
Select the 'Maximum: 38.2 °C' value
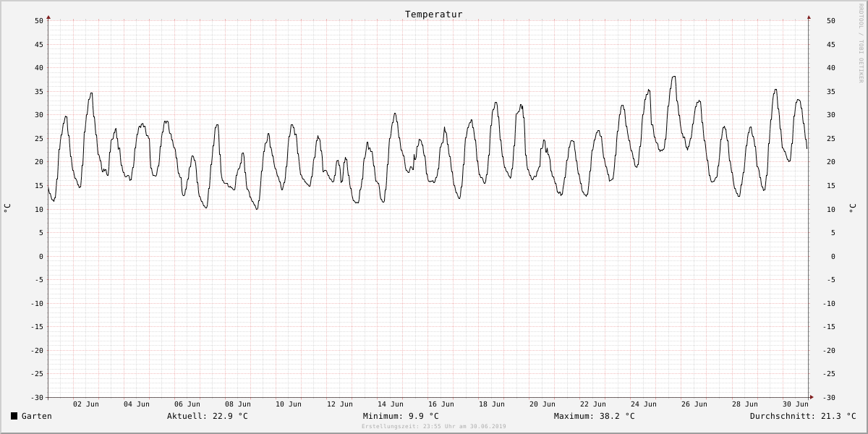595,416
